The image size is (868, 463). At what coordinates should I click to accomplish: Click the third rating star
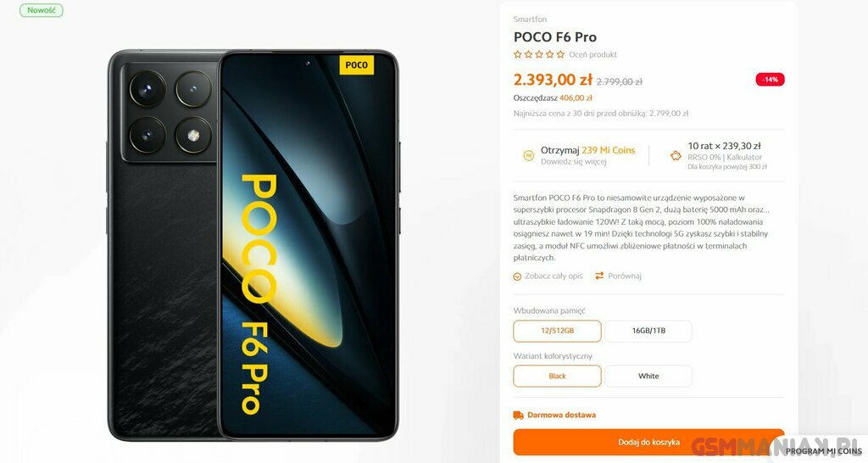pos(539,54)
